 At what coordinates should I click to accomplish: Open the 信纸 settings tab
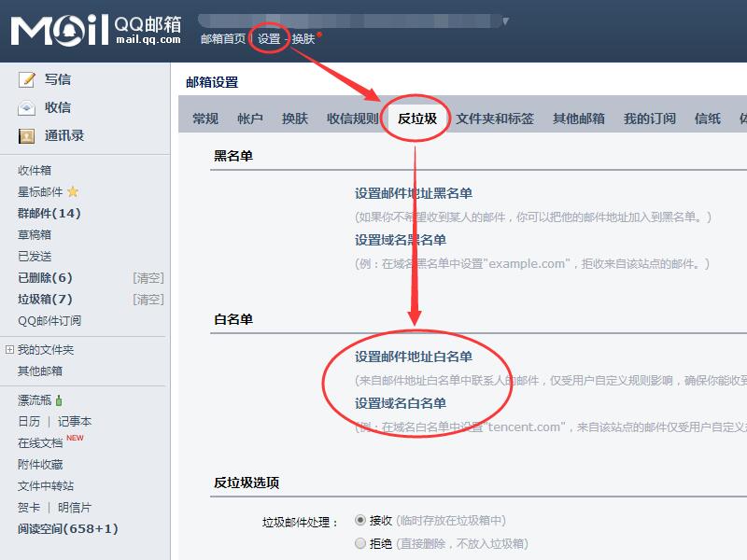click(x=708, y=119)
